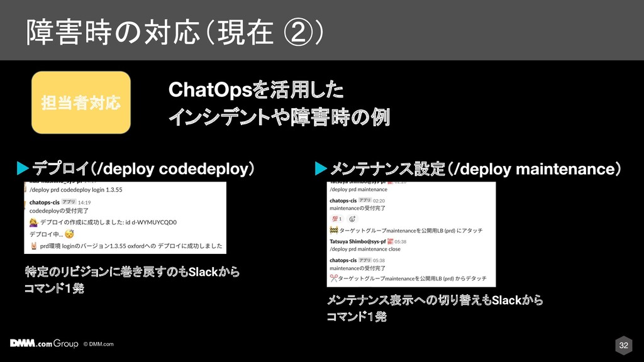Image resolution: width=644 pixels, height=362 pixels.
Task: Click Tatsuya Shimbo@sys-pf name at 05:38
Action: pyautogui.click(x=358, y=241)
